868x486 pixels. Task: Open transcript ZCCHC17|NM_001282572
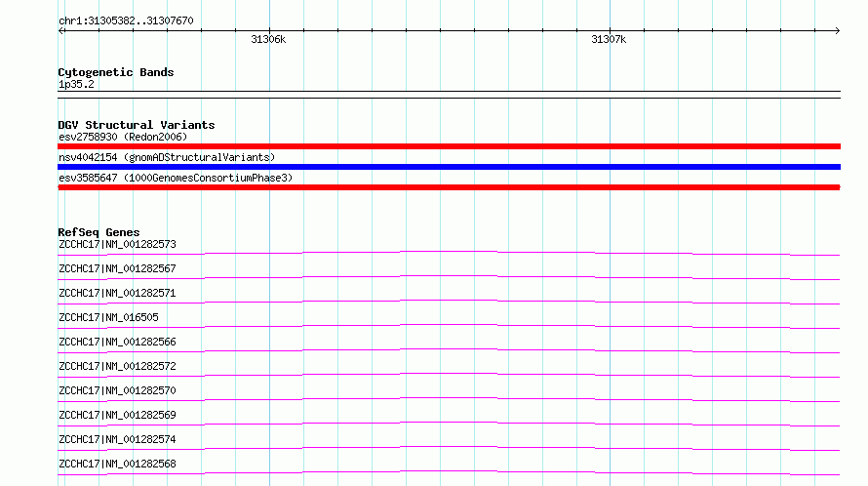117,366
